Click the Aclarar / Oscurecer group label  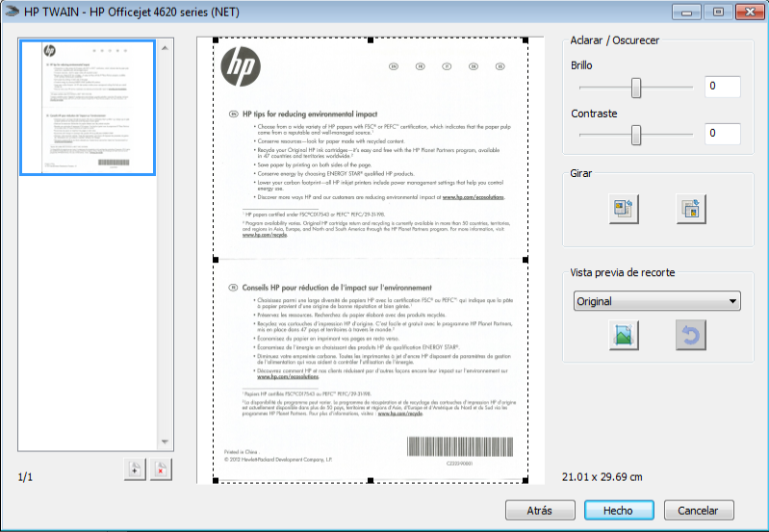[614, 40]
